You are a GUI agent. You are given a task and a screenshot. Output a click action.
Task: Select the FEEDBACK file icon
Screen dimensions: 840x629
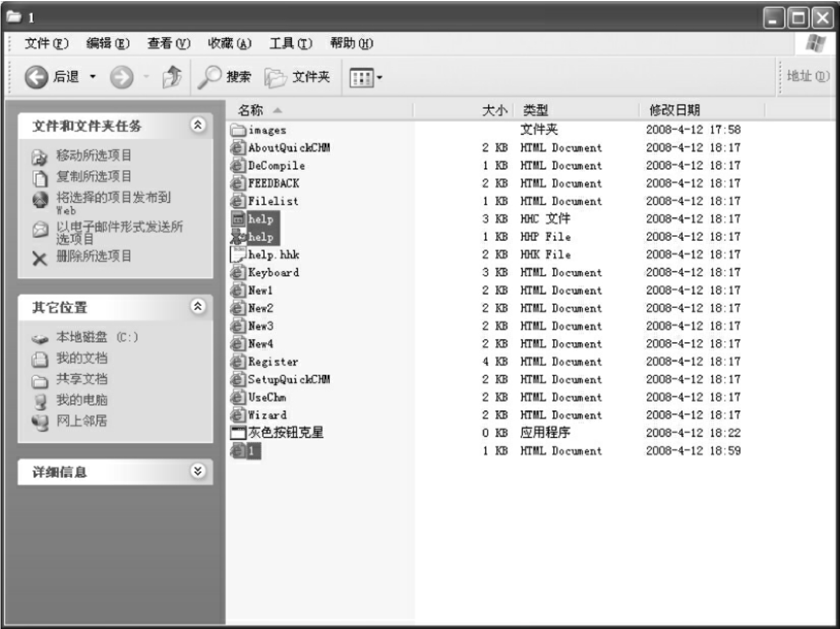(239, 183)
